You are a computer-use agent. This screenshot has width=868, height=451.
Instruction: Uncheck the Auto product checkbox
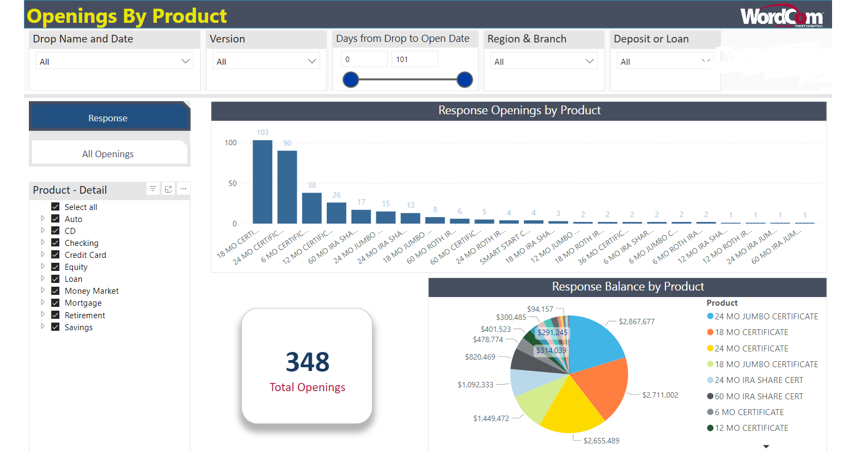[x=55, y=219]
